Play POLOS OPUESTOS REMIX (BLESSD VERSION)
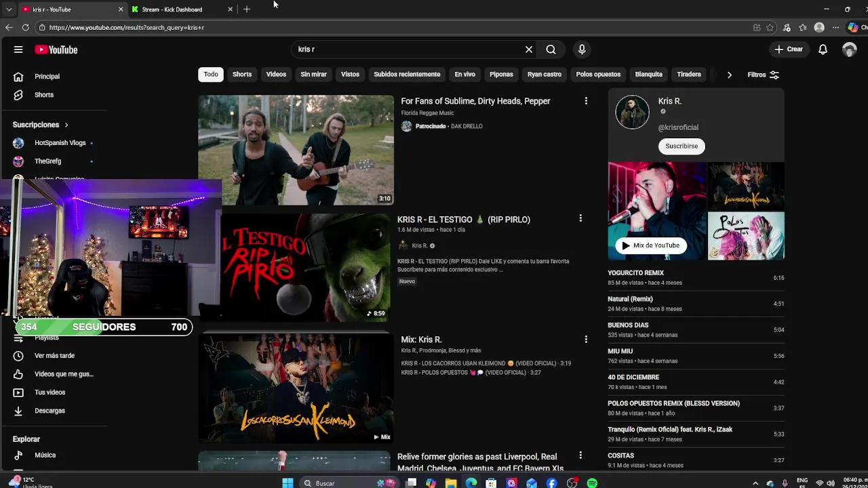868x488 pixels. pyautogui.click(x=696, y=408)
